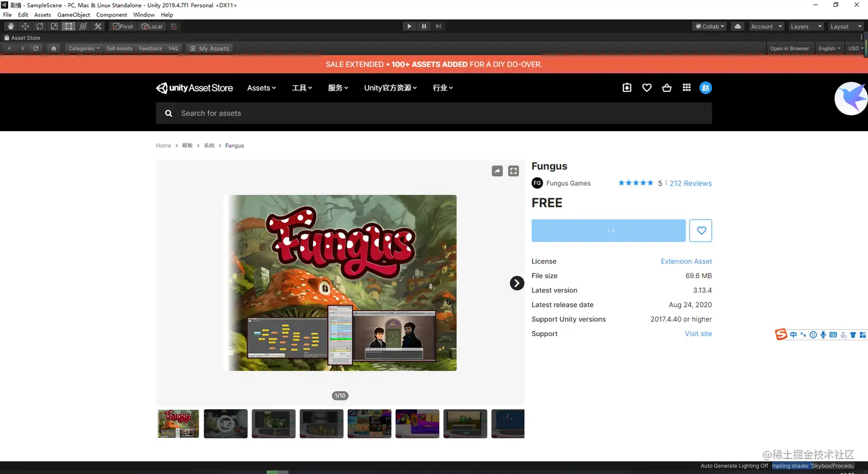868x474 pixels.
Task: Open the FAQ link
Action: pyautogui.click(x=173, y=48)
